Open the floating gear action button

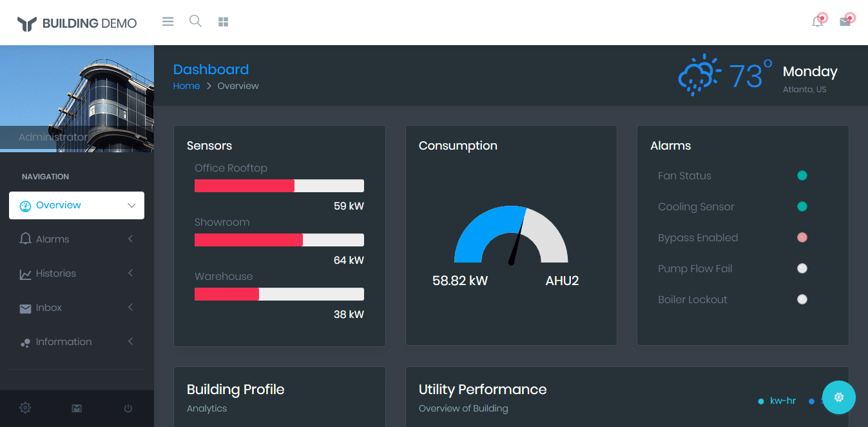pyautogui.click(x=838, y=397)
